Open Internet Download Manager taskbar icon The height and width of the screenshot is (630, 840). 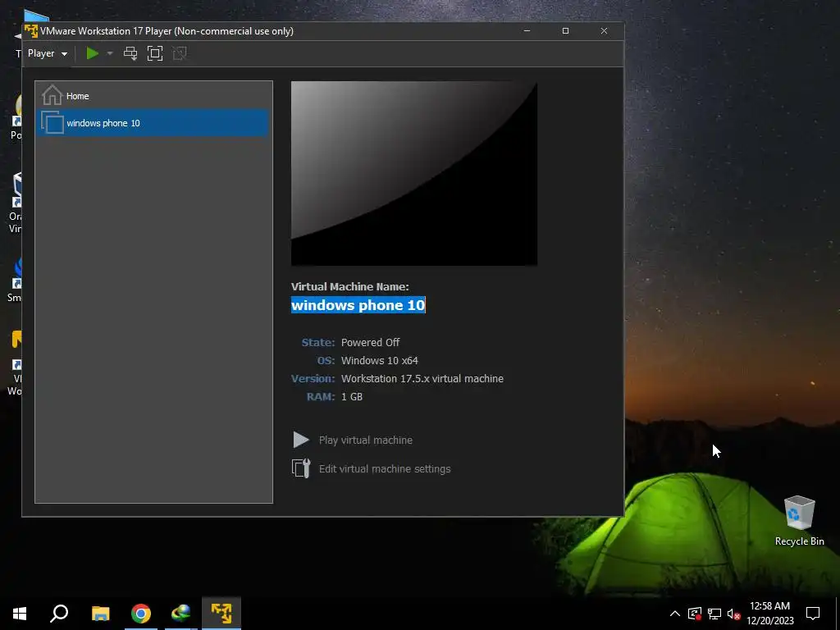coord(181,614)
